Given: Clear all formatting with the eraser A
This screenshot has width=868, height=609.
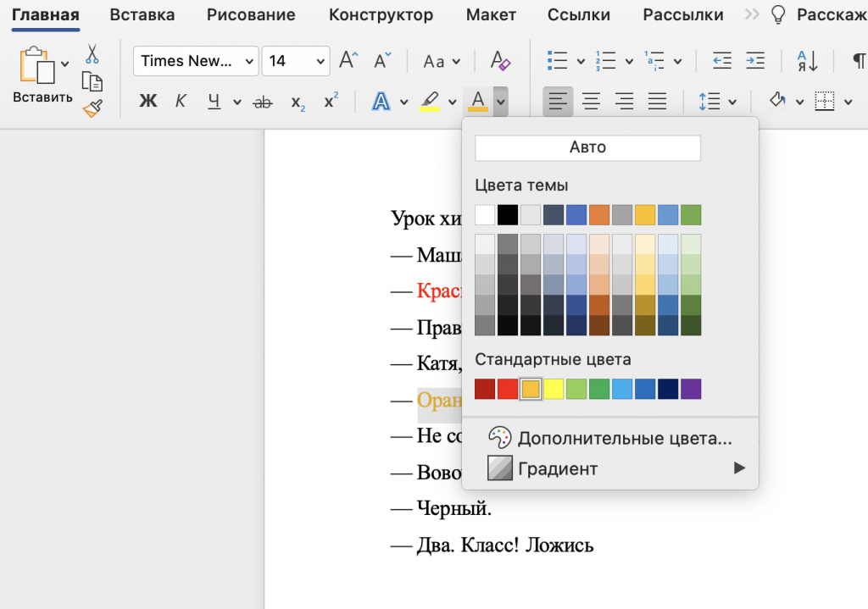Looking at the screenshot, I should tap(500, 60).
